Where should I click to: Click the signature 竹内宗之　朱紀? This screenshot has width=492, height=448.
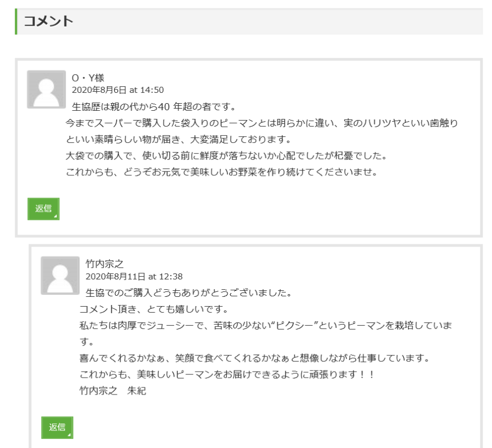[112, 391]
